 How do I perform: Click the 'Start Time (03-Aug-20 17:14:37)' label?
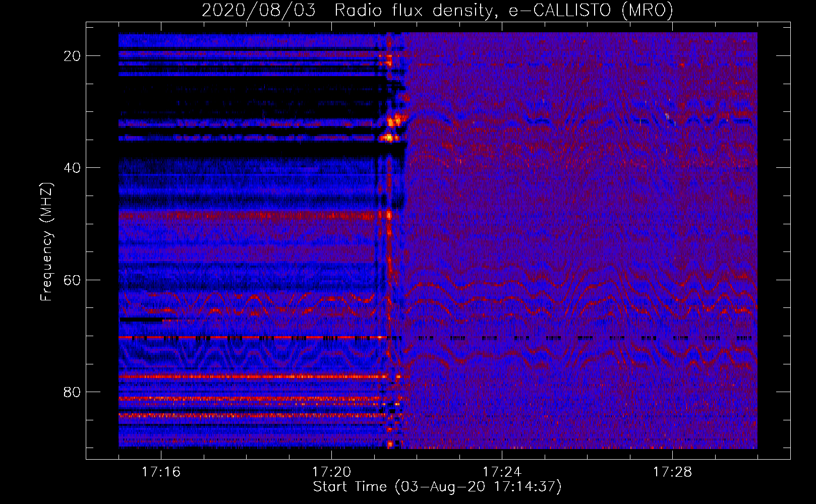click(437, 487)
